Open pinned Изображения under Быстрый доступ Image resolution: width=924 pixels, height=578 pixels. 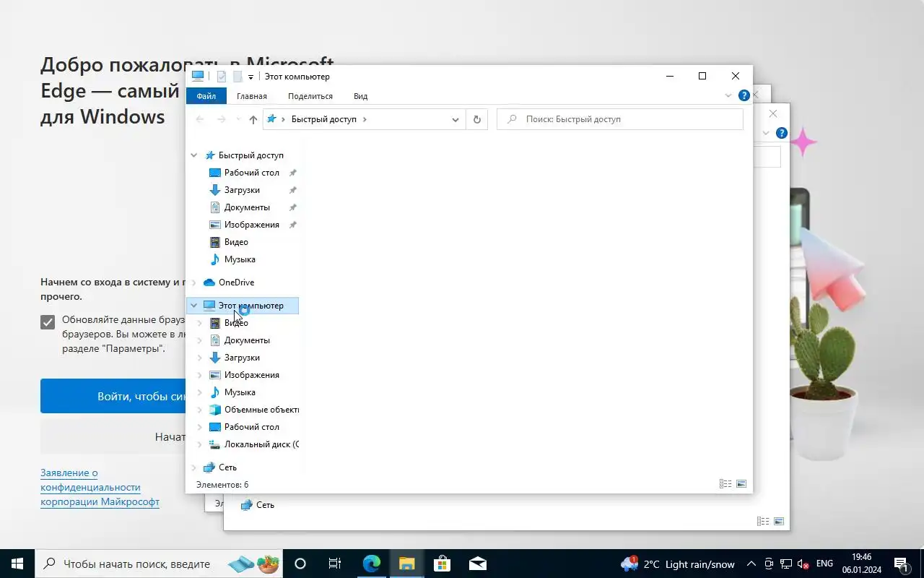coord(252,225)
